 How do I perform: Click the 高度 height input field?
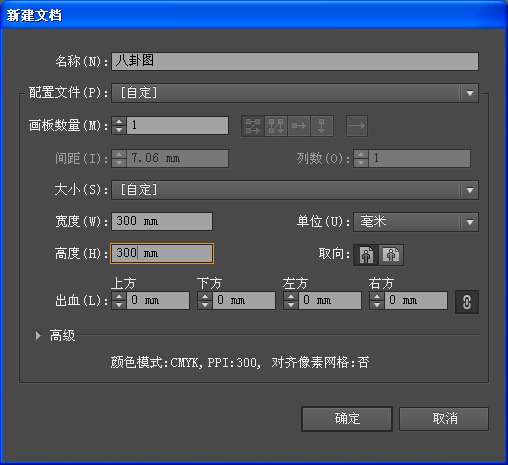point(162,253)
